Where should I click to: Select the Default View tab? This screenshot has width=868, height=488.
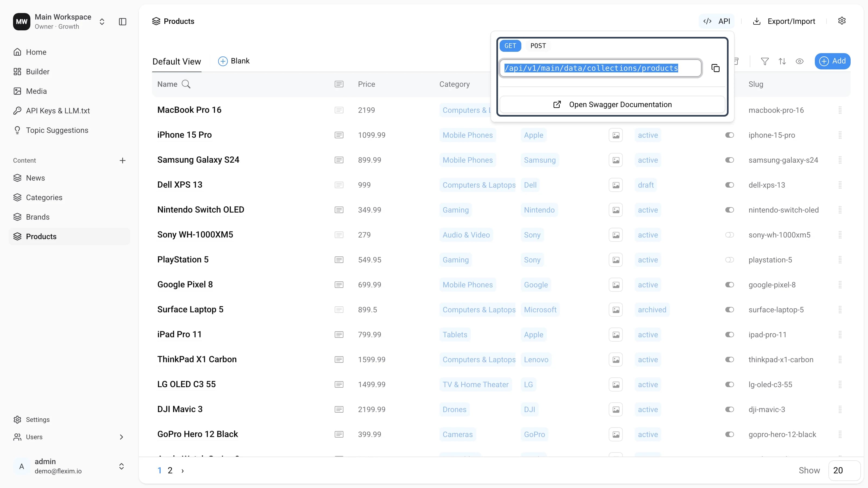click(177, 62)
